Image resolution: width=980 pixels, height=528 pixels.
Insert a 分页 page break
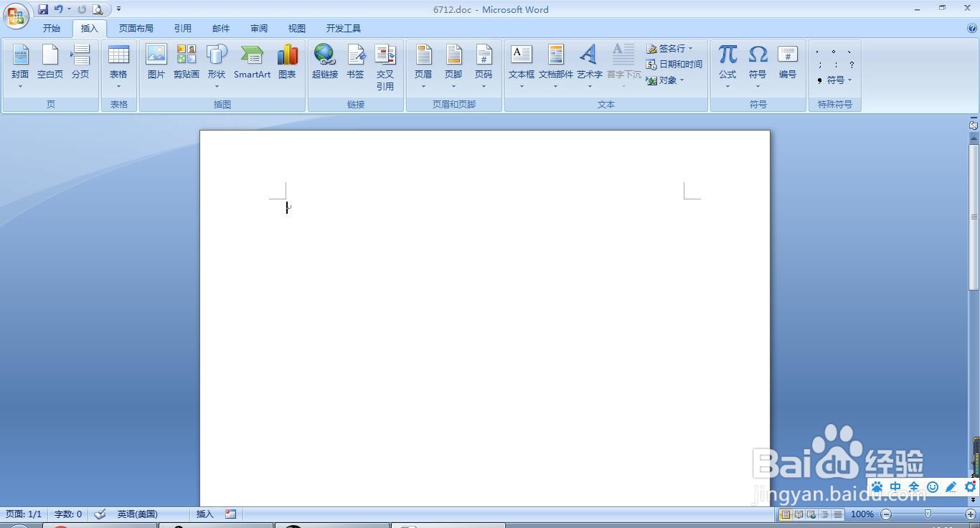80,62
